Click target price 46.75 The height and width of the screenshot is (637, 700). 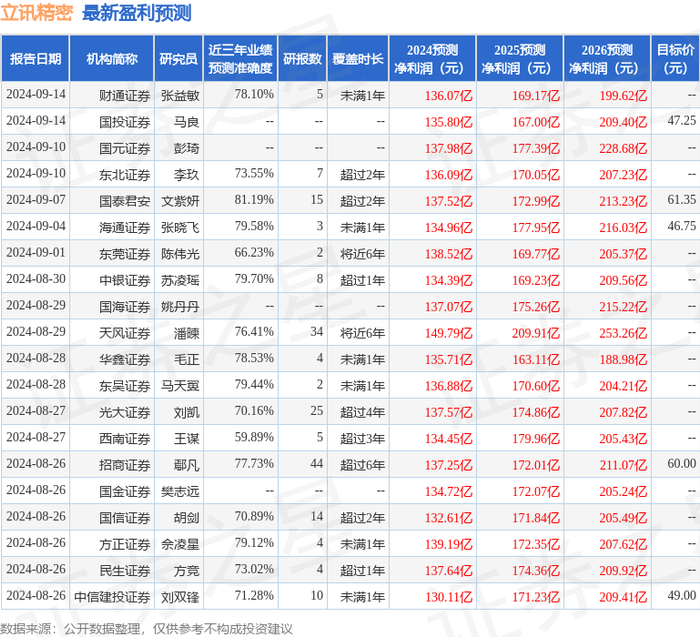coord(682,226)
